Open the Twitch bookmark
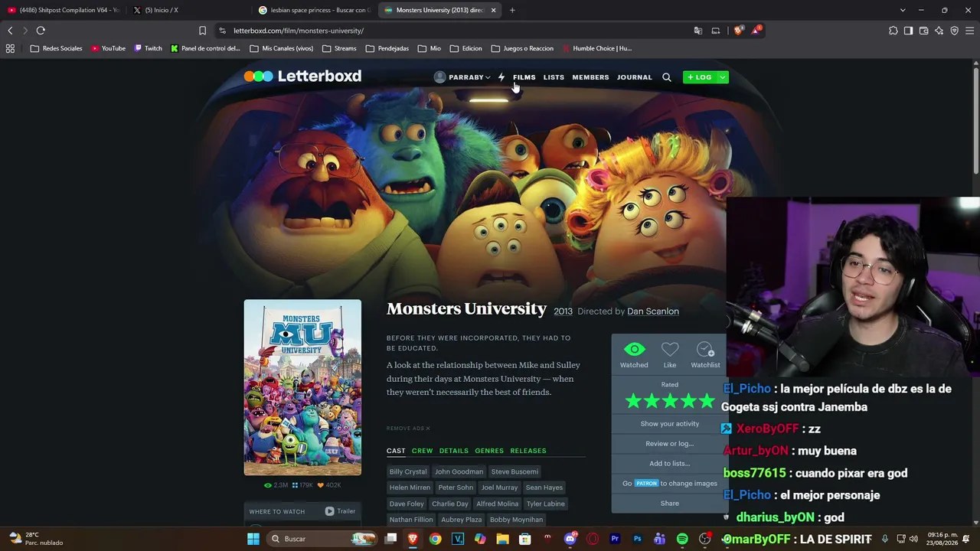Screen dimensions: 980x551 [x=149, y=48]
